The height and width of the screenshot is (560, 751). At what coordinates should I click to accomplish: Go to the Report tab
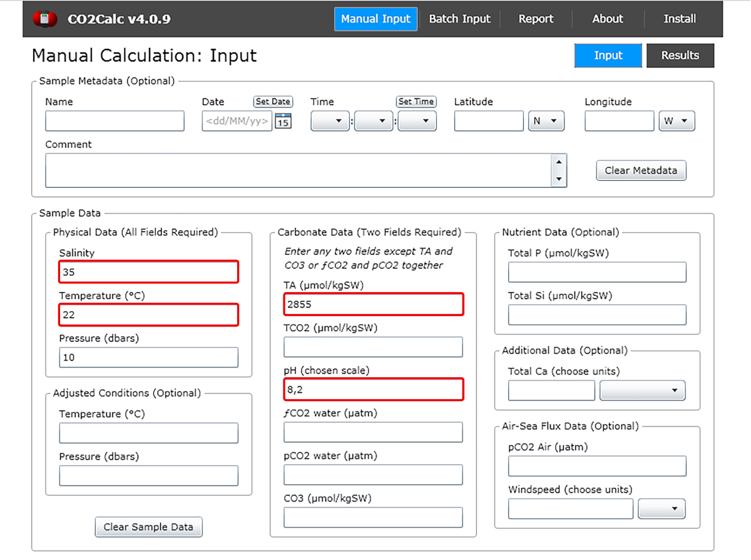point(536,19)
